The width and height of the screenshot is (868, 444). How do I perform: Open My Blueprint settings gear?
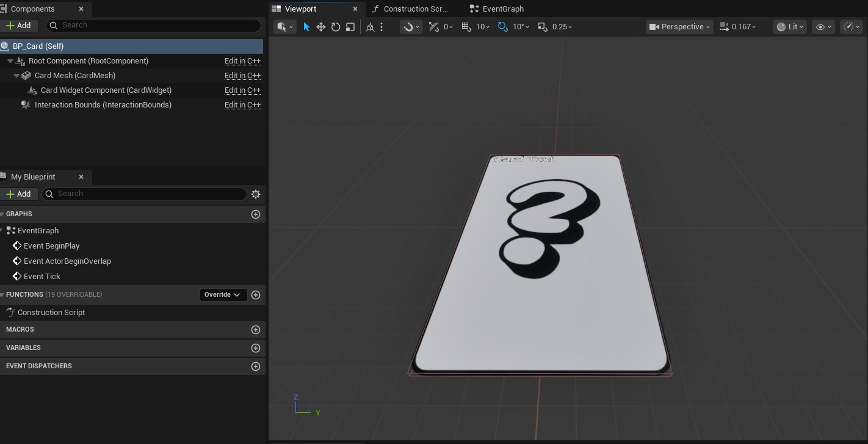click(256, 194)
